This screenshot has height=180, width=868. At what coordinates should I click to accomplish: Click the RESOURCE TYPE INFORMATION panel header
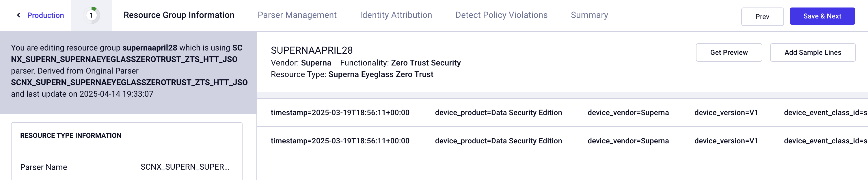[x=71, y=136]
